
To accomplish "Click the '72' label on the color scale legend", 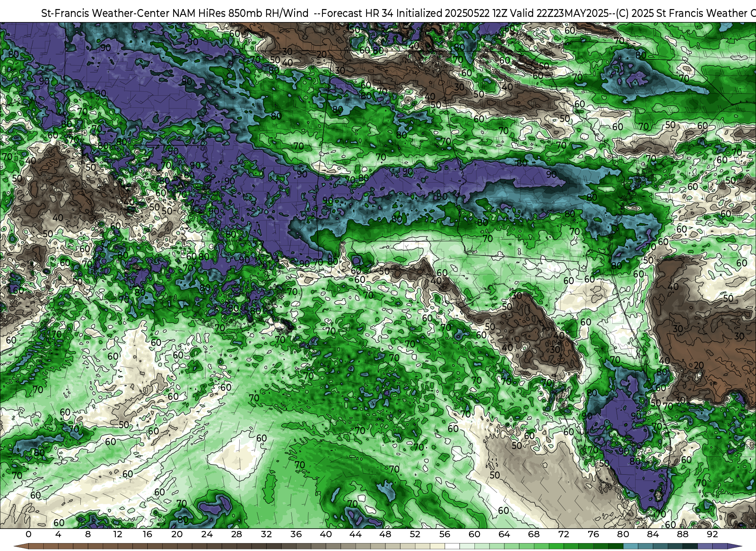I will pos(564,534).
